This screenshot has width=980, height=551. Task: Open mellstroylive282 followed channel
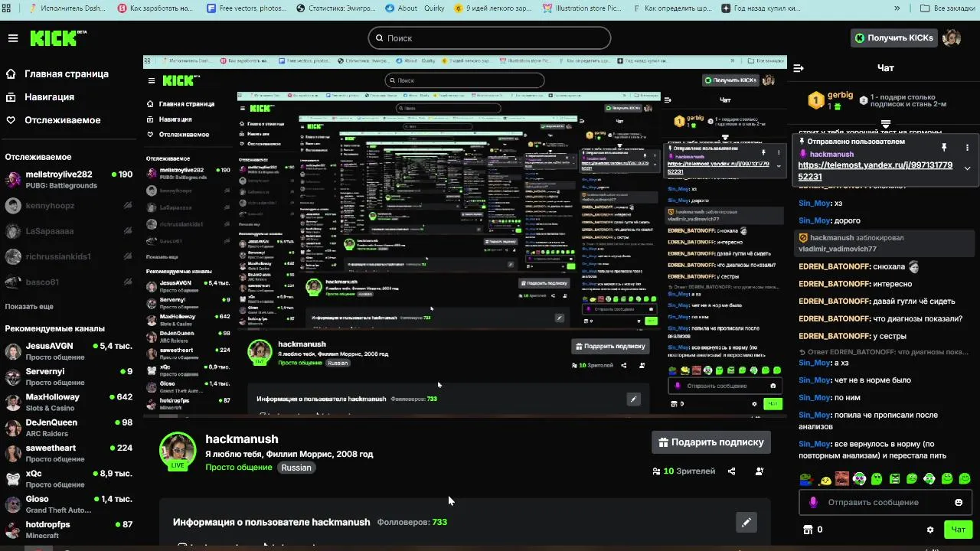[x=69, y=180]
